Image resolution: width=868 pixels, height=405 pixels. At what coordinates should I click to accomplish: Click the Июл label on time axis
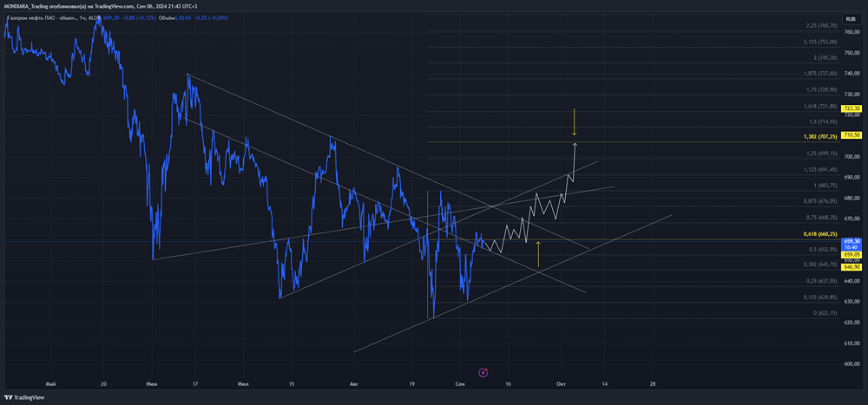pyautogui.click(x=242, y=383)
